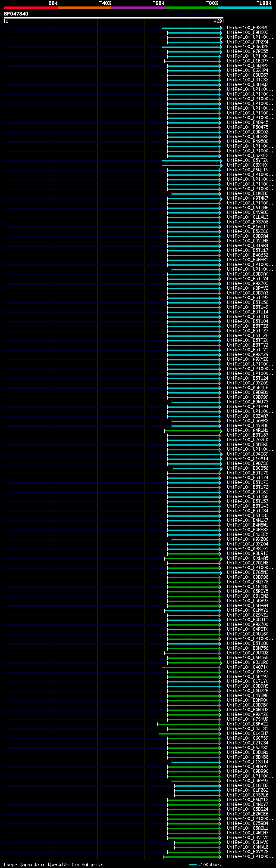Select the UniRef100_B0WGD2 row label
Screen dimensions: 276x868
tap(248, 710)
